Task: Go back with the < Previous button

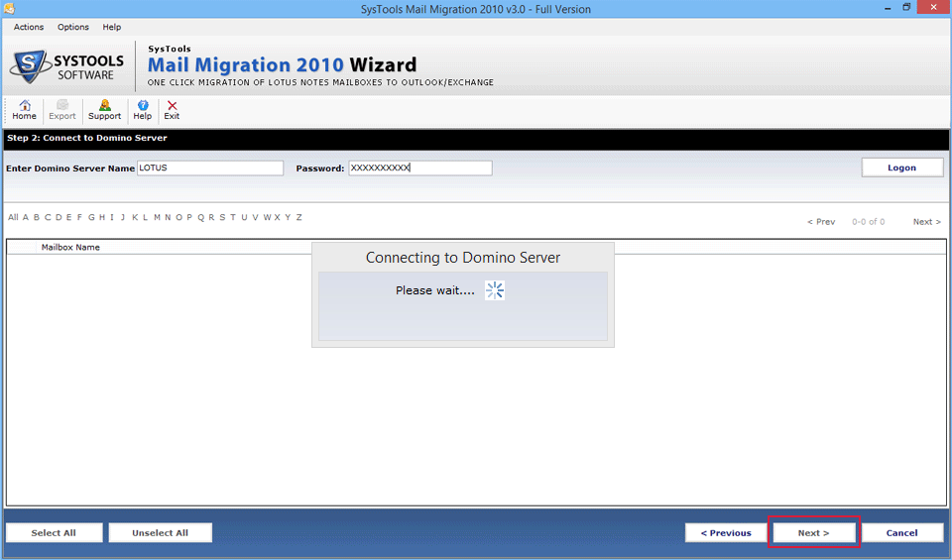Action: (x=726, y=532)
